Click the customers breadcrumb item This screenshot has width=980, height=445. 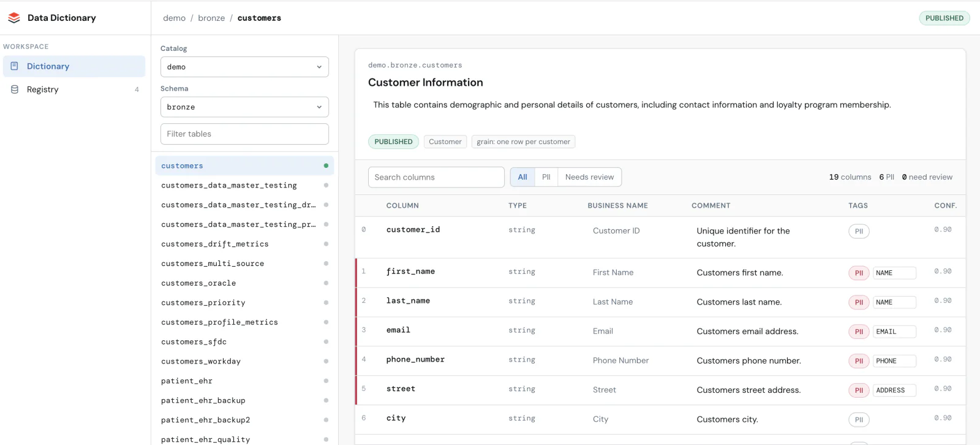(259, 18)
